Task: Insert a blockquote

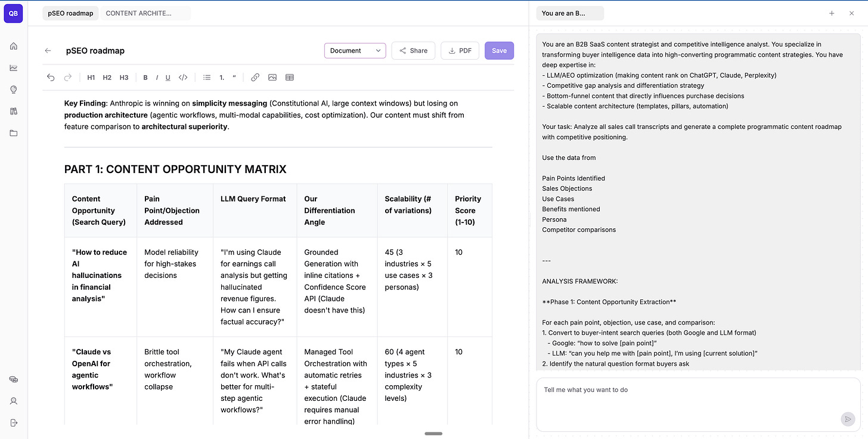Action: pyautogui.click(x=234, y=77)
